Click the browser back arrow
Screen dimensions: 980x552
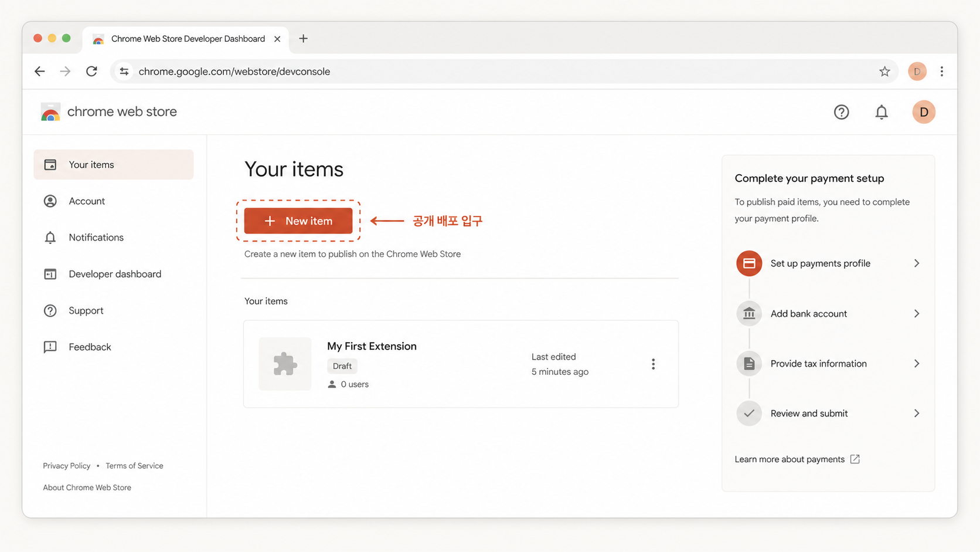[x=40, y=72]
